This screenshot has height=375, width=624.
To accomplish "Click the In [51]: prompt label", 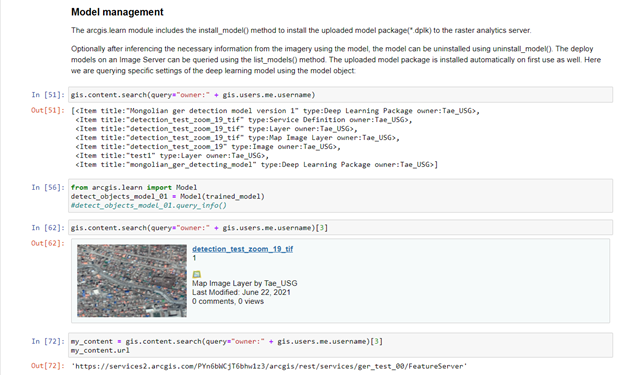I will coord(48,95).
